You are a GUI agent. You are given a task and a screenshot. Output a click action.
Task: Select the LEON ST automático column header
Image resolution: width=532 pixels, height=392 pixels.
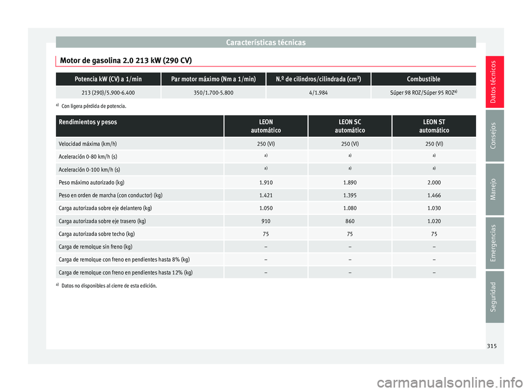[x=434, y=126]
